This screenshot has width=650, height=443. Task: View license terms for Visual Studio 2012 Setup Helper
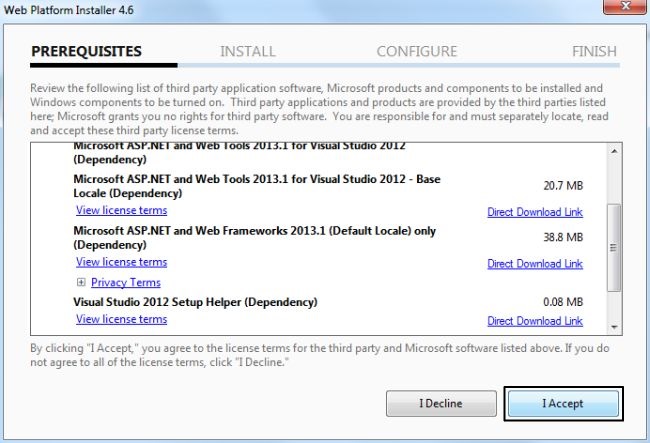pyautogui.click(x=121, y=319)
